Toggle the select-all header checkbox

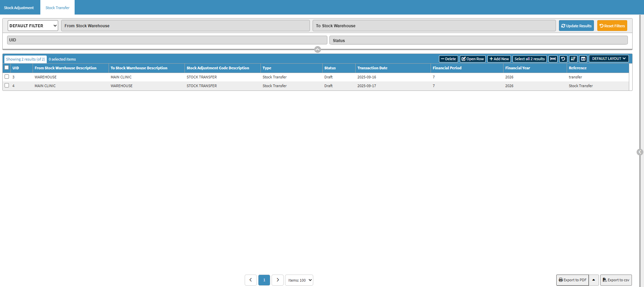pos(7,68)
